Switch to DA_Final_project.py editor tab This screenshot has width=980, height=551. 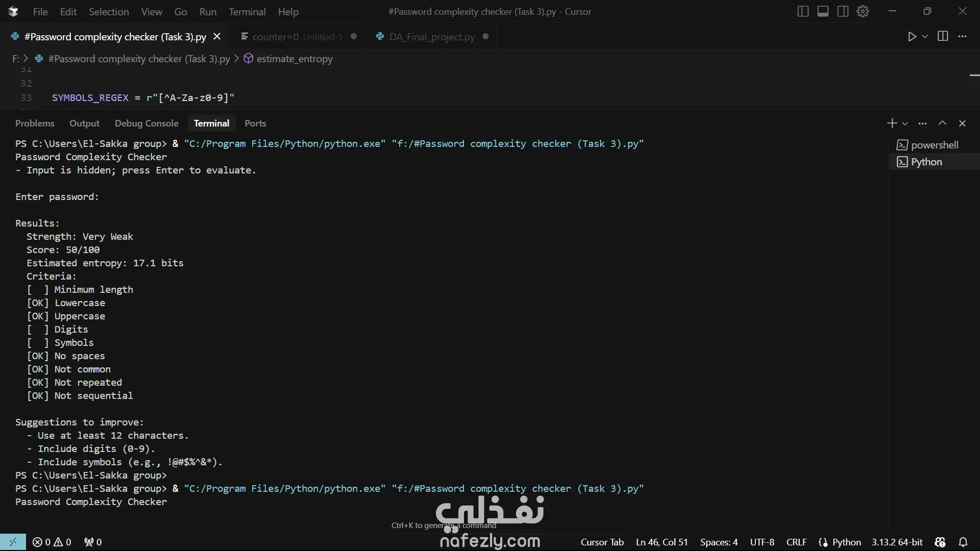point(432,37)
